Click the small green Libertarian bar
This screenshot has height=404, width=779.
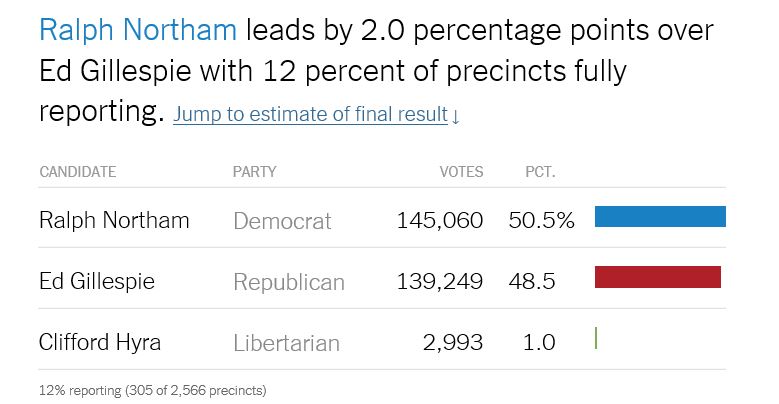pos(596,338)
